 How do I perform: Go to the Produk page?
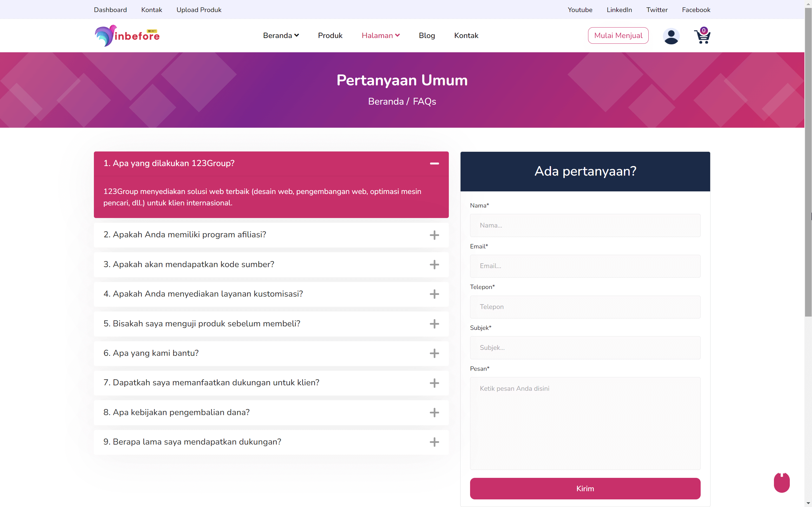(330, 35)
